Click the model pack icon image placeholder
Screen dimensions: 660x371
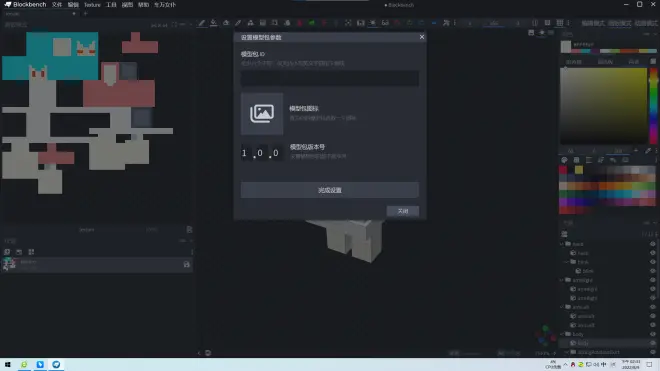click(x=262, y=114)
